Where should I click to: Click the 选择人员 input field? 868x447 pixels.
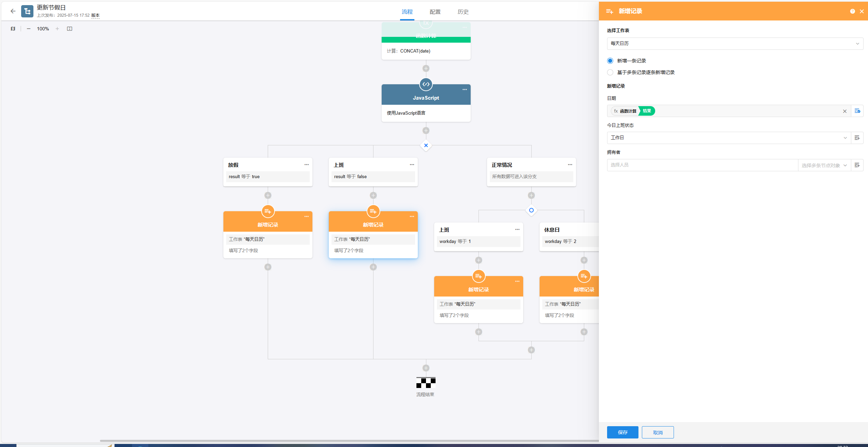[x=702, y=165]
